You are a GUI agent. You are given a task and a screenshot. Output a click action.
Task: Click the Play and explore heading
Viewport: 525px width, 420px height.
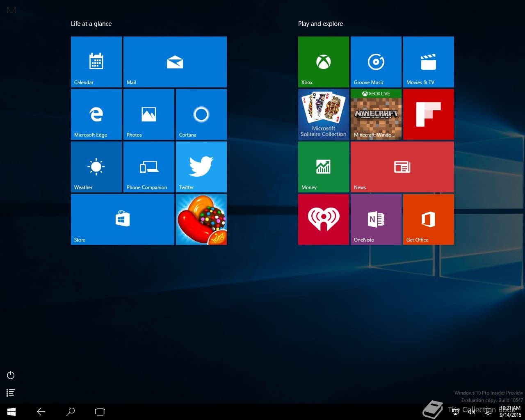coord(320,24)
